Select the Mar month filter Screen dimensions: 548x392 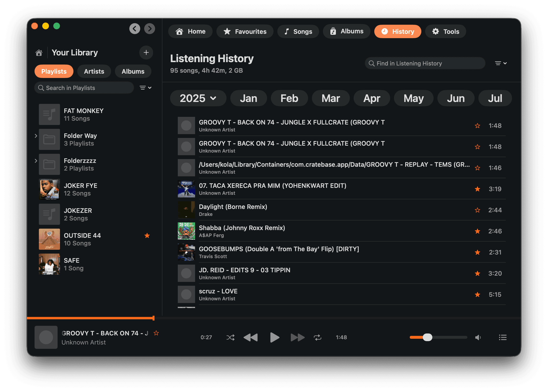pyautogui.click(x=331, y=98)
